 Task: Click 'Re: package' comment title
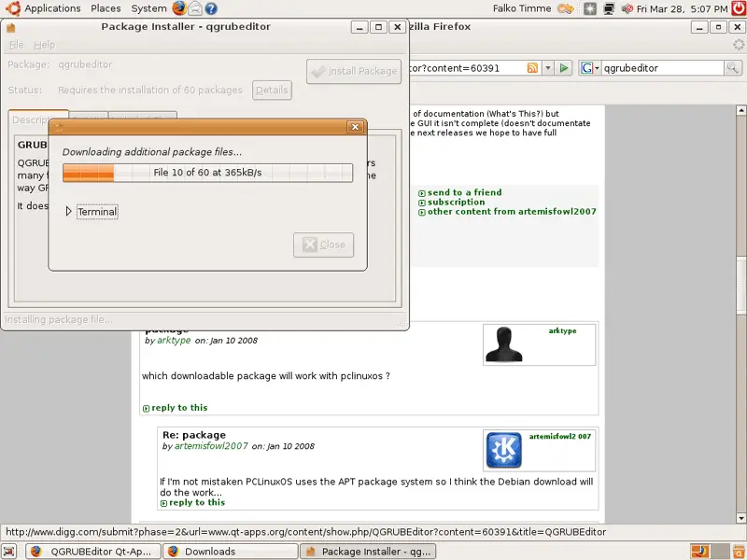194,435
